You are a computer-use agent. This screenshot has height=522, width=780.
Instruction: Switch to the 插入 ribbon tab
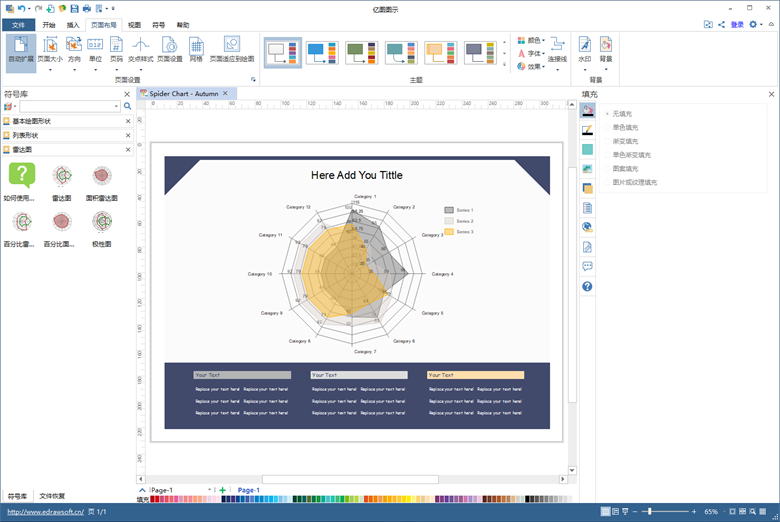73,25
